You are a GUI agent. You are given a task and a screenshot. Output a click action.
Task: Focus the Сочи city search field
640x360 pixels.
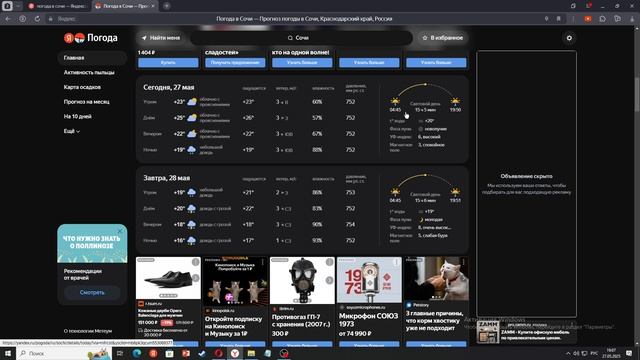pos(301,38)
